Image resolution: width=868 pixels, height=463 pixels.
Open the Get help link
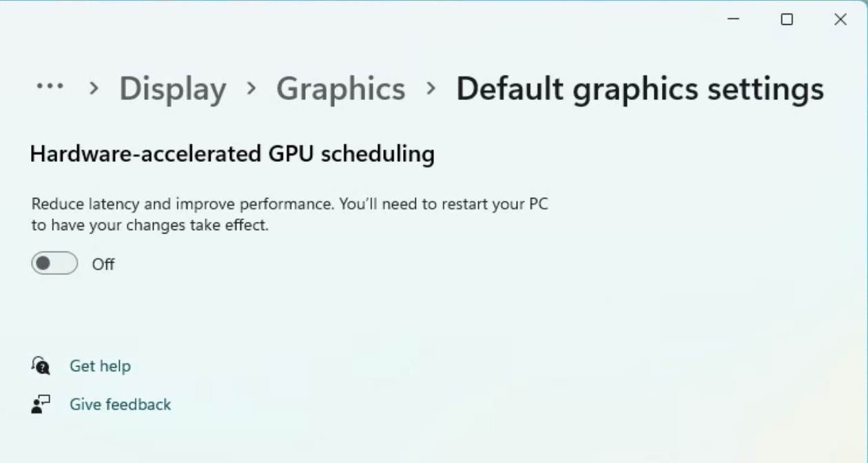[100, 366]
